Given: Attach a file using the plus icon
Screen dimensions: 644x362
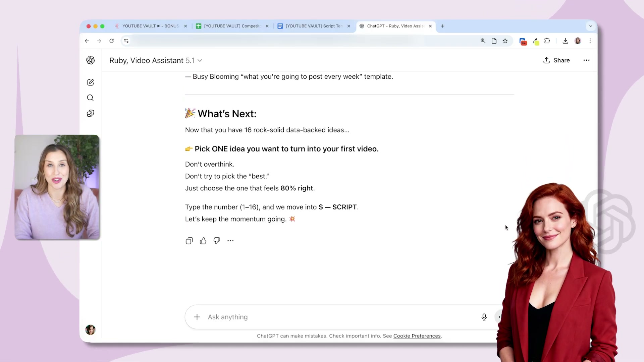Looking at the screenshot, I should click(197, 317).
